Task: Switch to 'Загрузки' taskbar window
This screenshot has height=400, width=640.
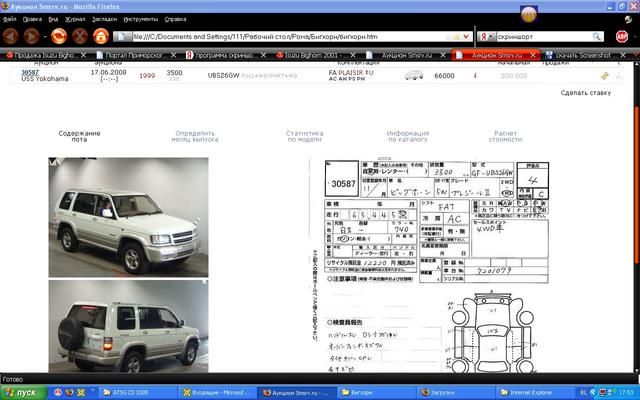Action: [x=456, y=393]
